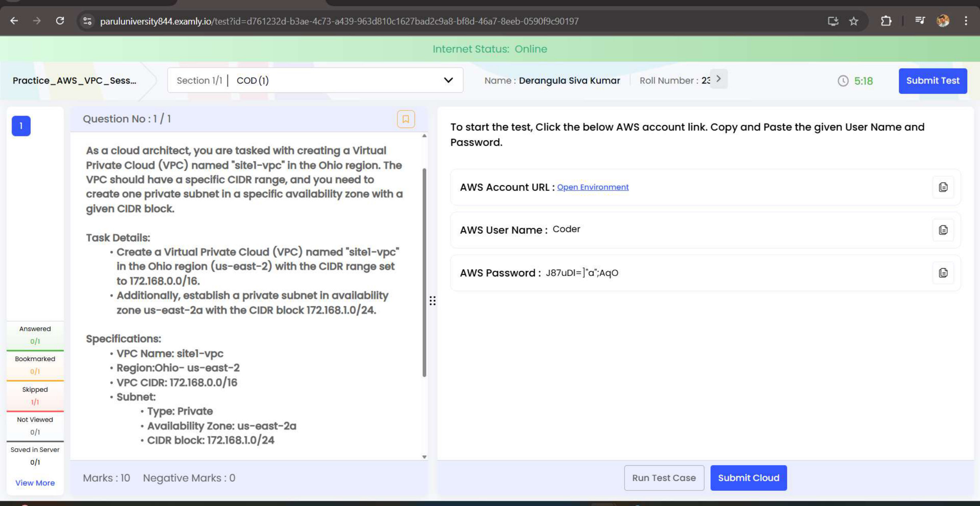Viewport: 980px width, 506px height.
Task: Copy the AWS User Name
Action: coord(943,230)
